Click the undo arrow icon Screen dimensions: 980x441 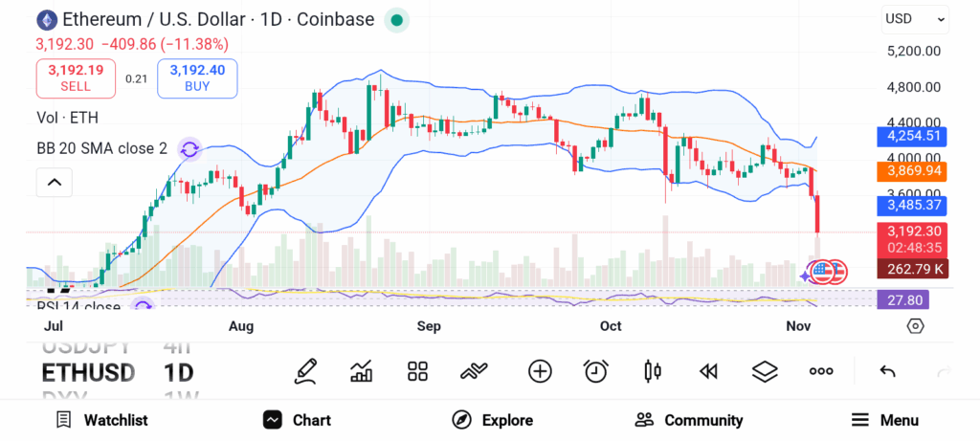[x=887, y=371]
